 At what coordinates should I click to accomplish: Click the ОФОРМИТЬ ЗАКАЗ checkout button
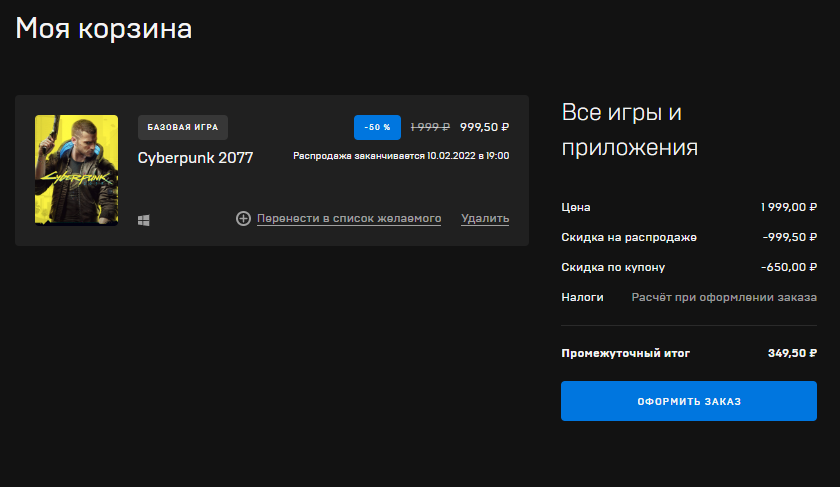click(x=689, y=401)
